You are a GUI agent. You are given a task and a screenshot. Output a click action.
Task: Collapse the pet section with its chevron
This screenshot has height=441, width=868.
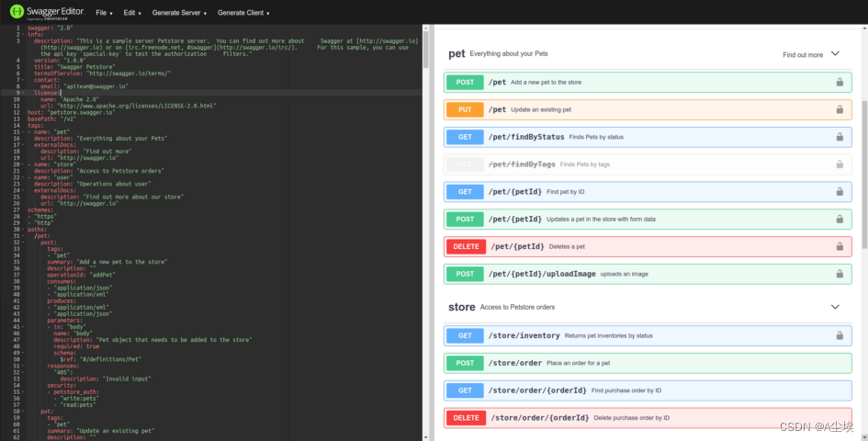[x=835, y=53]
